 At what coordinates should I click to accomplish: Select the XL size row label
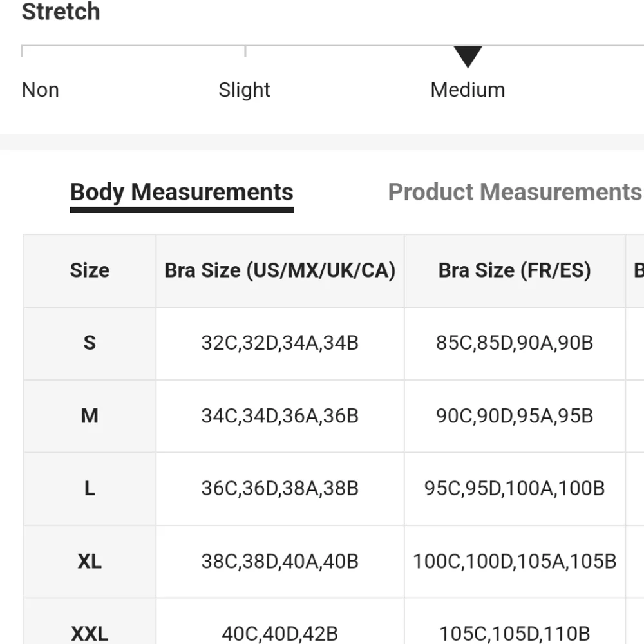click(x=90, y=562)
